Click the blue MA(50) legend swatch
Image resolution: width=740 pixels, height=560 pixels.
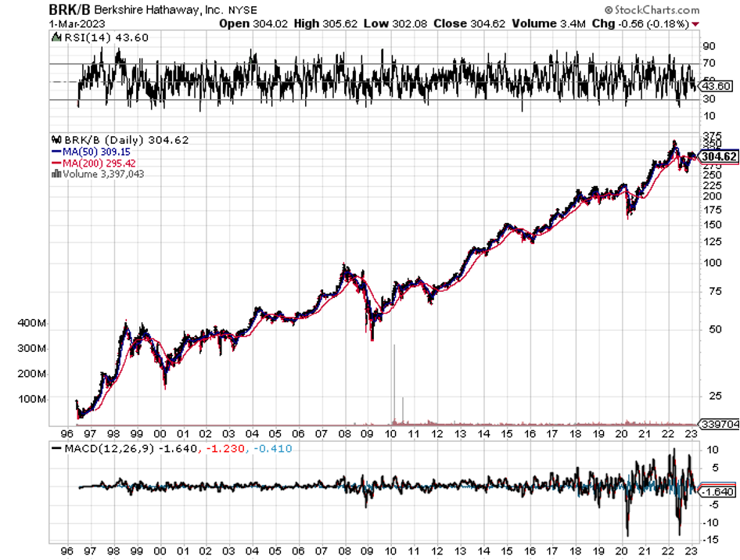pos(56,151)
